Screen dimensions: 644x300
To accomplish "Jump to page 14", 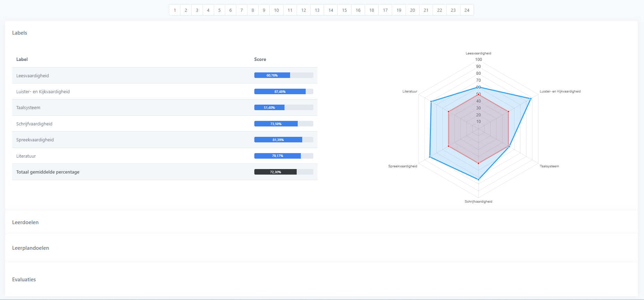I will tap(331, 10).
